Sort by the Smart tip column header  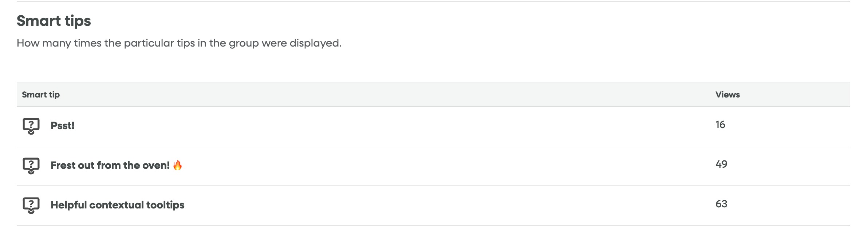pos(41,95)
